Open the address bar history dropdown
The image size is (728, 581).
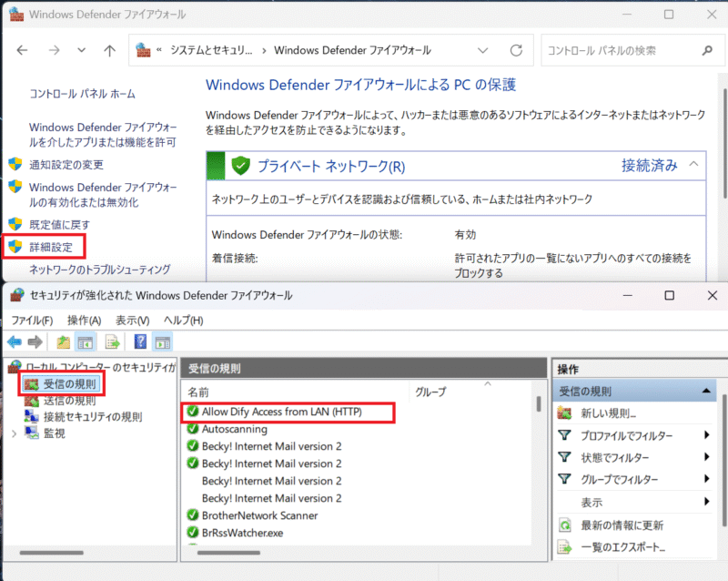pyautogui.click(x=483, y=50)
